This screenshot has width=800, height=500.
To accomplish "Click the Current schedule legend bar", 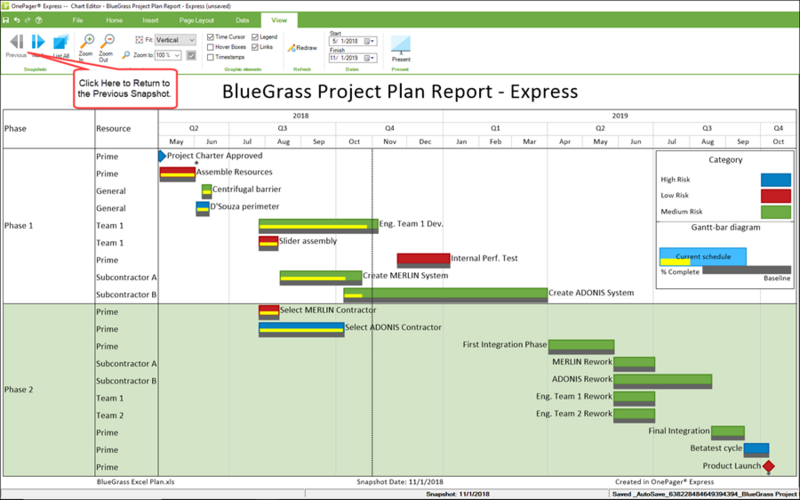I will [x=703, y=257].
